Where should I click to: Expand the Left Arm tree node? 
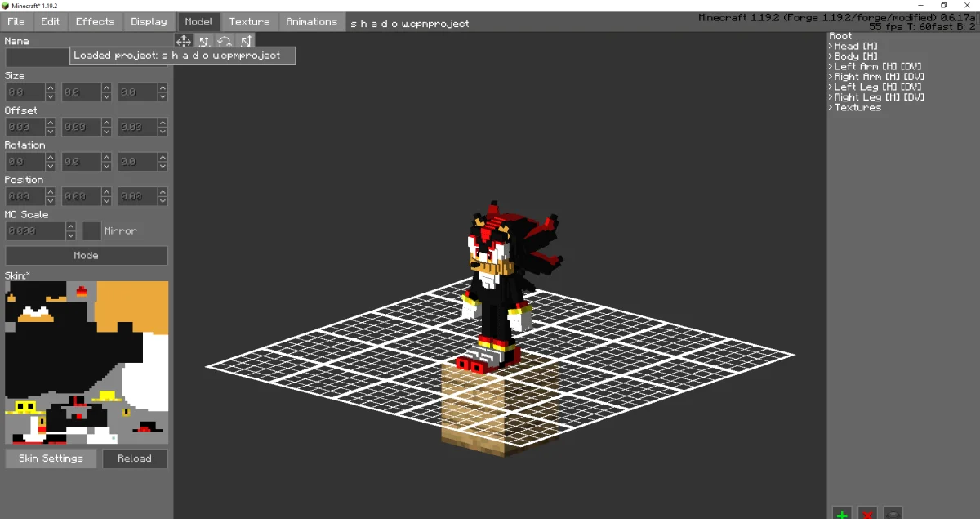click(x=831, y=67)
